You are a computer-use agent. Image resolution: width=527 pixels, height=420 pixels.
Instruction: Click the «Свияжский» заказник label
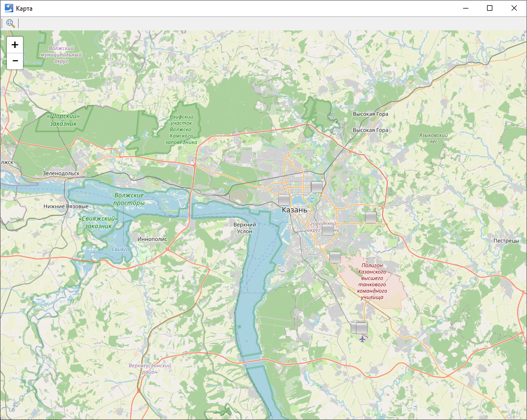98,222
